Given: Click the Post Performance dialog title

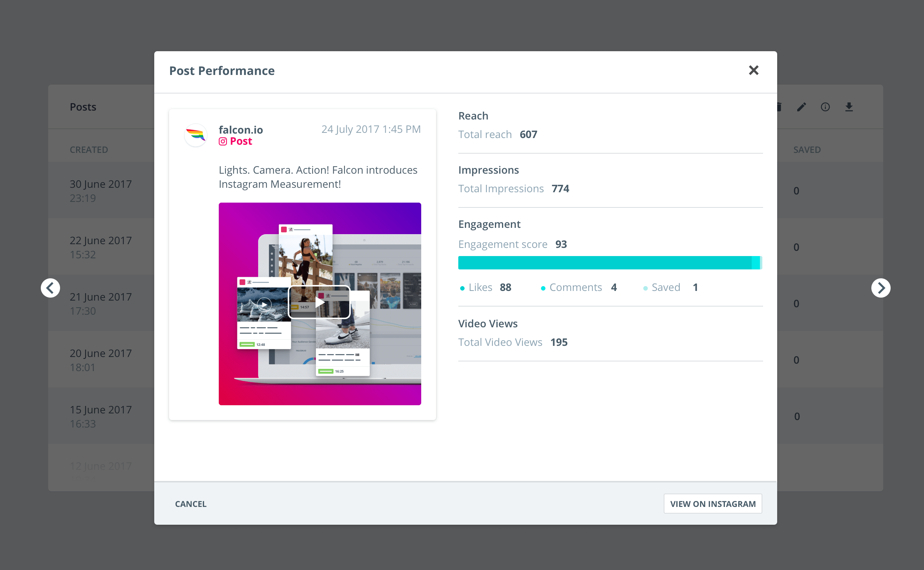Looking at the screenshot, I should [x=222, y=71].
